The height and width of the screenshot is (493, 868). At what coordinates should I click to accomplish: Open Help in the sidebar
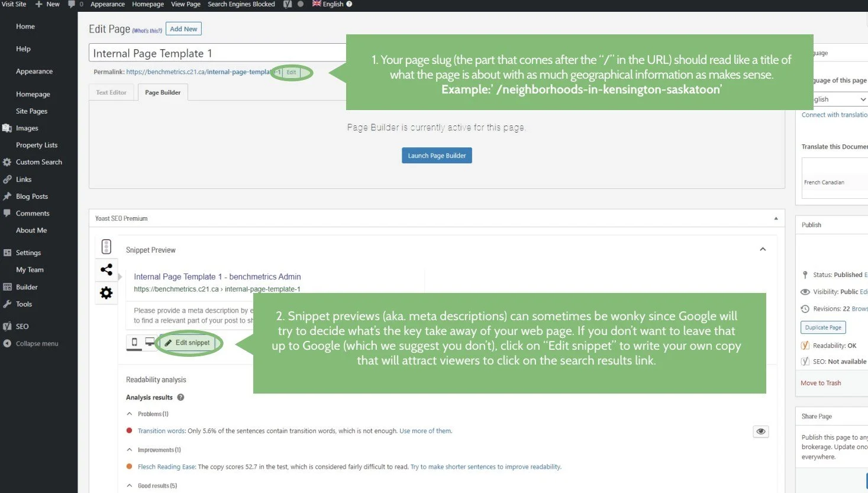(x=23, y=49)
